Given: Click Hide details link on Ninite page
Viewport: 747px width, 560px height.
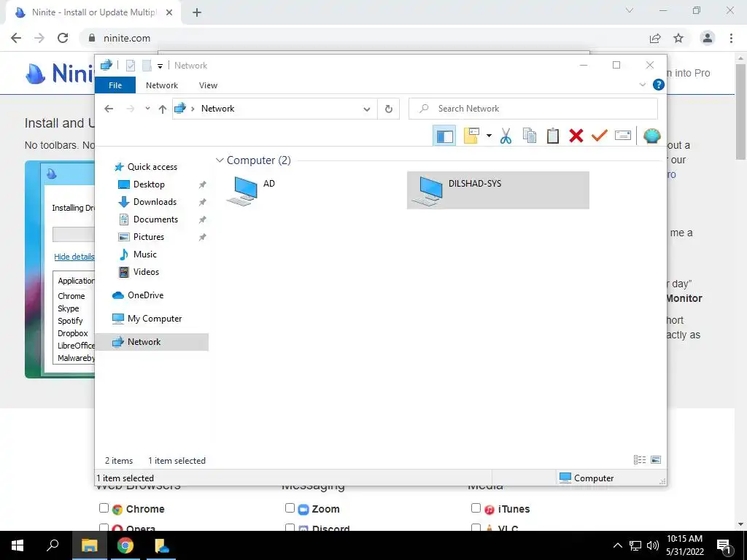Looking at the screenshot, I should [x=74, y=257].
